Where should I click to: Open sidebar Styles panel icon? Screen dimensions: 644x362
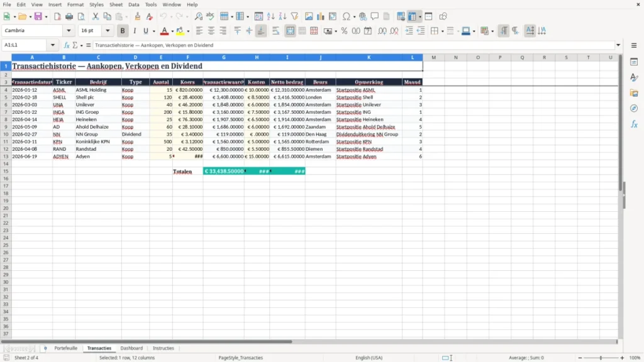tap(634, 77)
